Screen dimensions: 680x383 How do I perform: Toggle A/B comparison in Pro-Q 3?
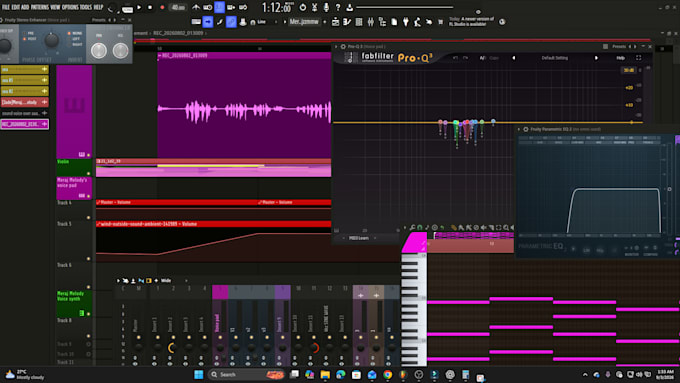[x=482, y=58]
